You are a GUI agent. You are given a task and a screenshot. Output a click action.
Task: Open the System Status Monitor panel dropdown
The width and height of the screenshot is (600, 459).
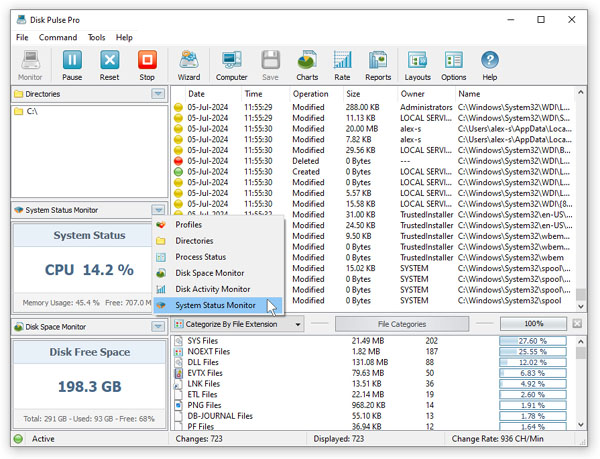coord(158,210)
